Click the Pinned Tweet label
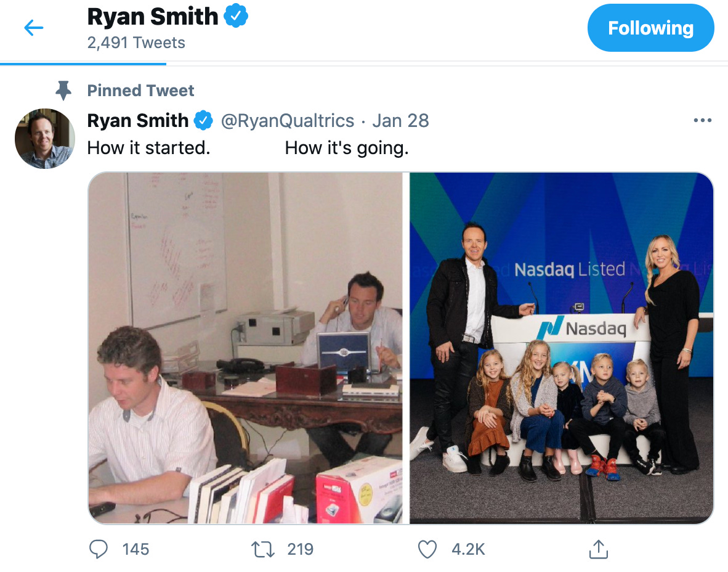 click(140, 91)
